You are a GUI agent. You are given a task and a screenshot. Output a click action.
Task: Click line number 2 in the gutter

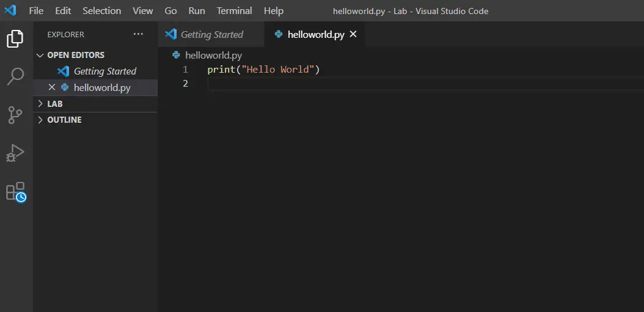click(185, 84)
